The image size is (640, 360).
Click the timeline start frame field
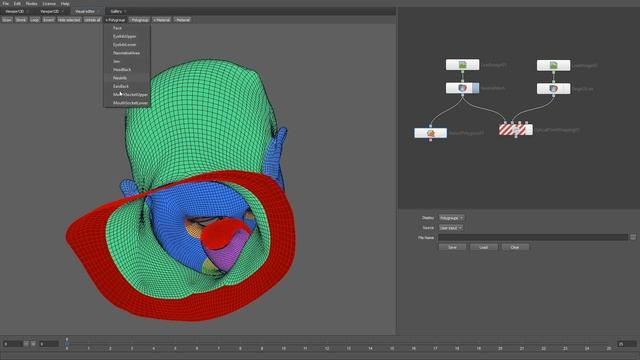pyautogui.click(x=12, y=344)
